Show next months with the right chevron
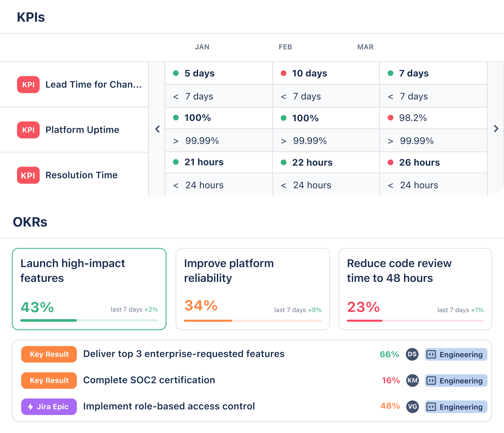This screenshot has width=504, height=433. coord(496,129)
